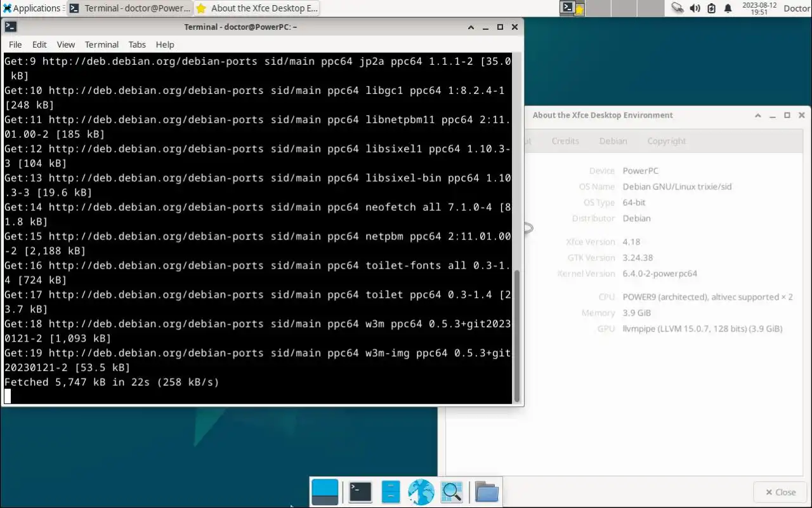Roll up the About Xfce window with the shade button
The image size is (812, 508).
coord(758,115)
